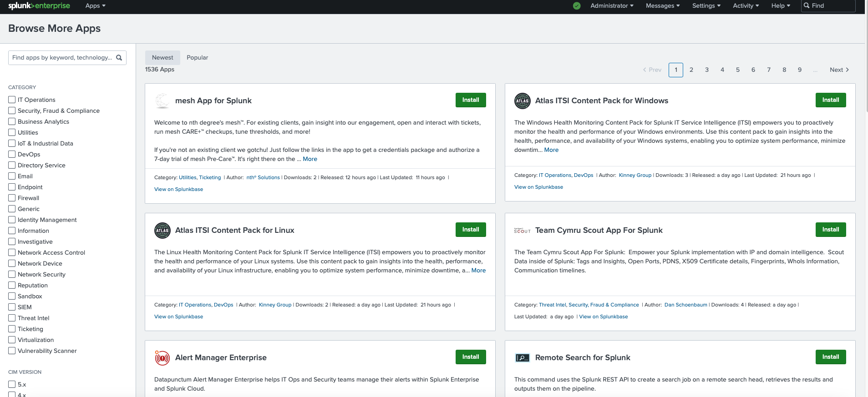Screen dimensions: 868x397
Task: Go to page 2 of apps
Action: (x=691, y=70)
